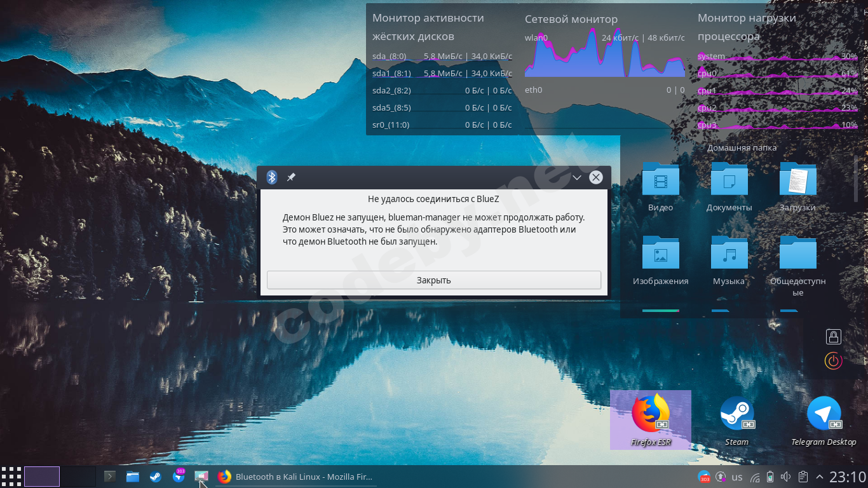Click the screen lock icon on the right
868x488 pixels.
click(x=833, y=336)
